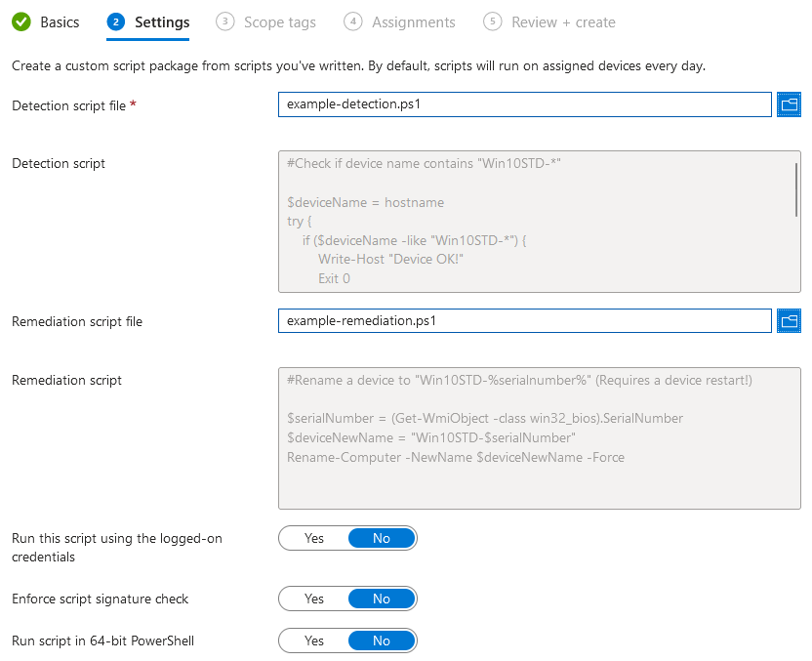Click the Settings step number circle
812x661 pixels.
tap(117, 22)
